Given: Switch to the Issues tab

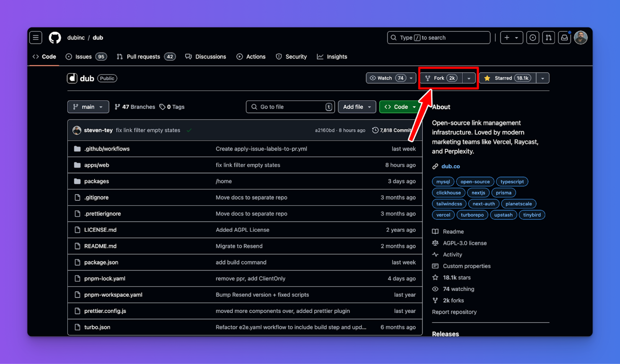Looking at the screenshot, I should [x=82, y=56].
